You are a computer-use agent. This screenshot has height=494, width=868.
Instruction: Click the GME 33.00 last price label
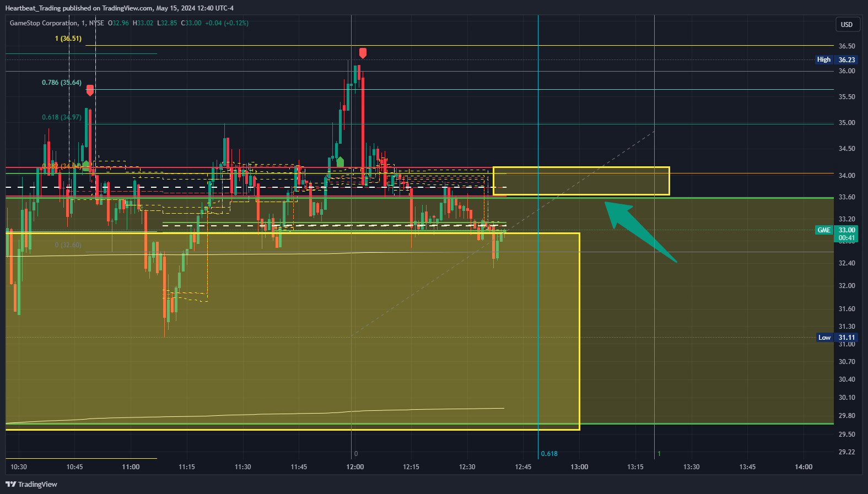837,234
